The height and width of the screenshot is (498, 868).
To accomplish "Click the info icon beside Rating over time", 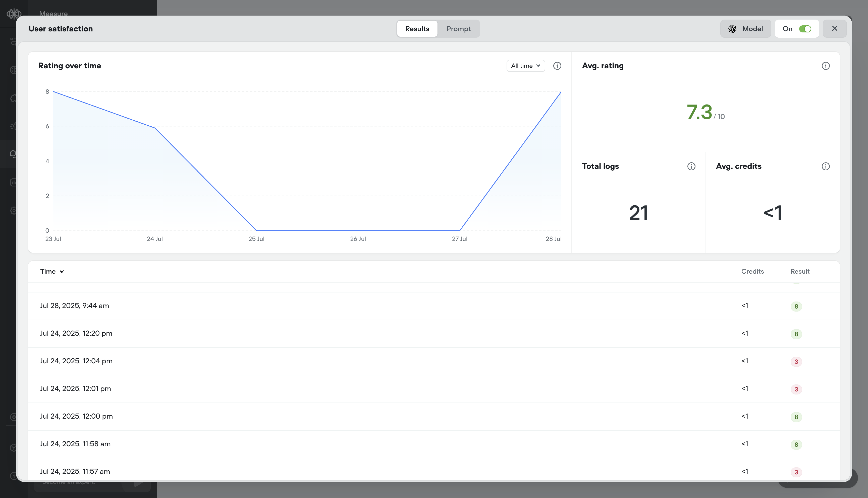I will click(x=557, y=66).
